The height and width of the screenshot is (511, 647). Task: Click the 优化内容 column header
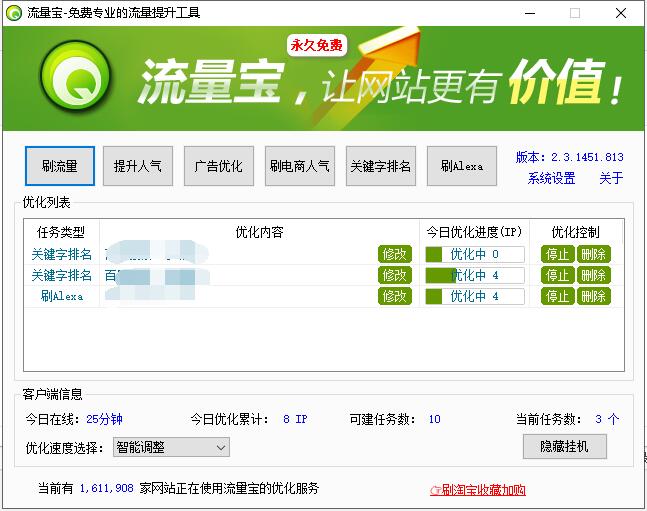point(260,232)
